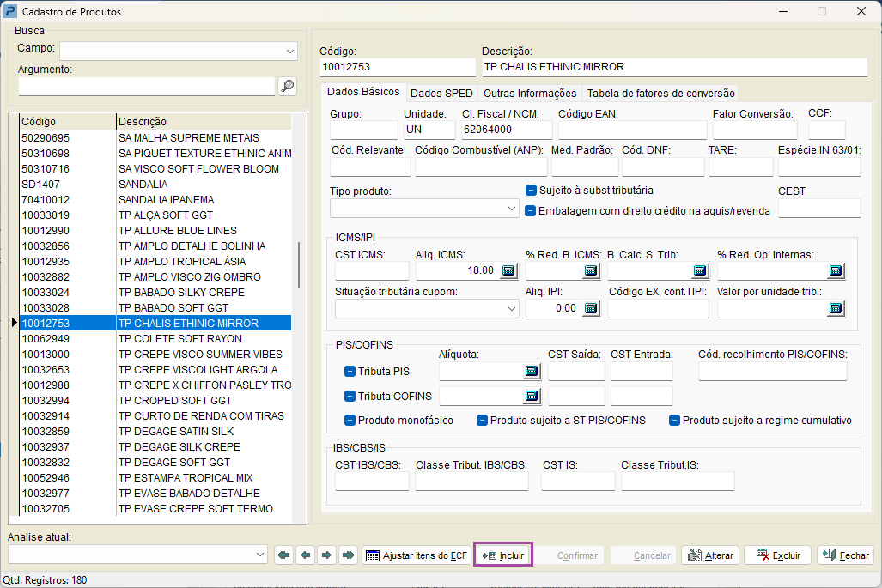Open calculator icon for Aliq. ICMS

point(508,270)
